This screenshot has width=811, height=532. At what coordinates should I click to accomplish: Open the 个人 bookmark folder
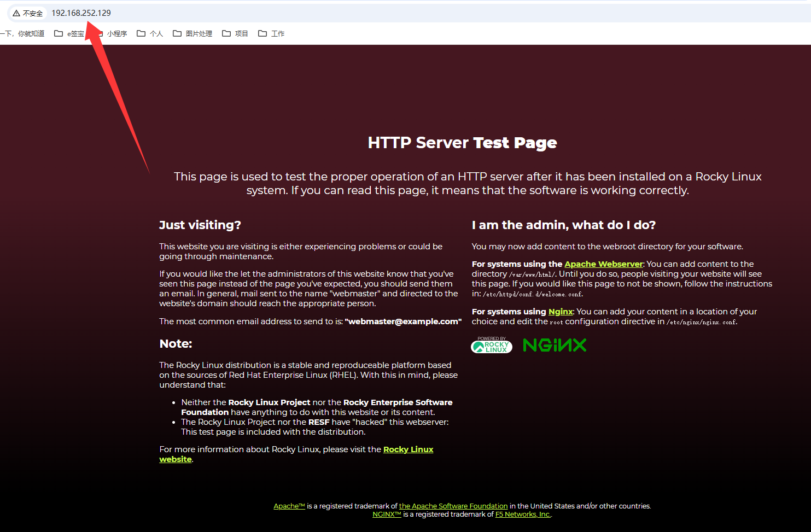pyautogui.click(x=150, y=34)
